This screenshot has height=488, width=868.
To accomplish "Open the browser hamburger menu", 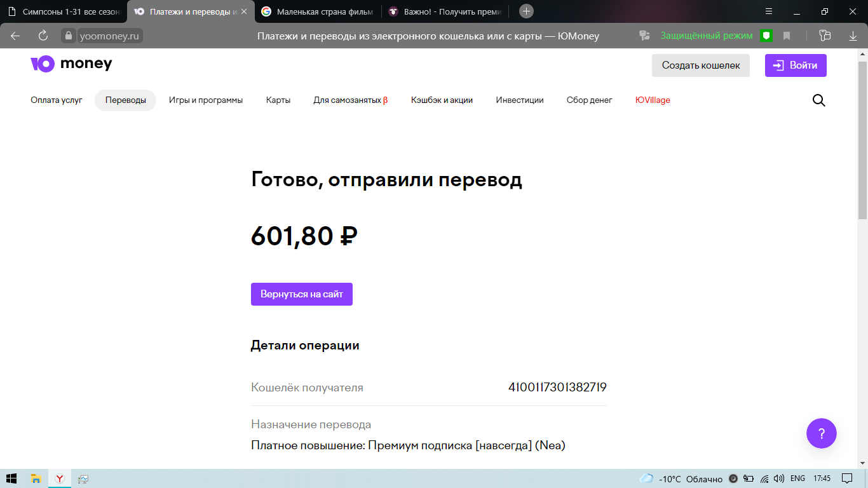I will point(769,11).
